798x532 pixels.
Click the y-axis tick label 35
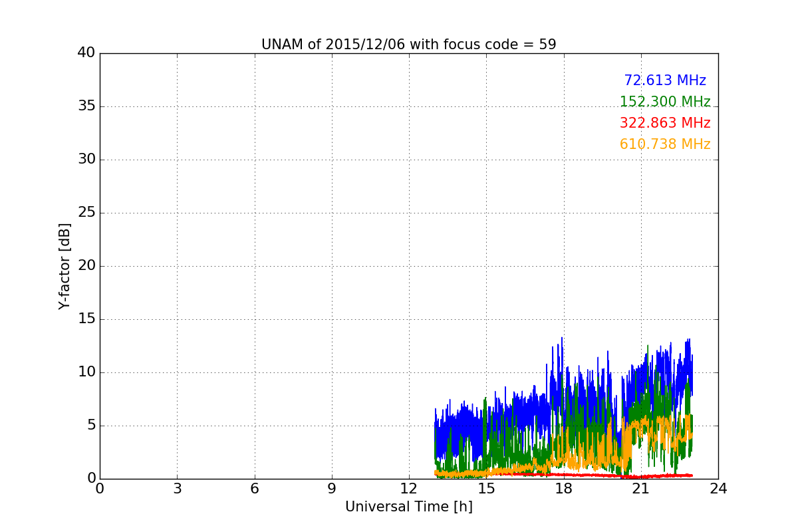86,106
